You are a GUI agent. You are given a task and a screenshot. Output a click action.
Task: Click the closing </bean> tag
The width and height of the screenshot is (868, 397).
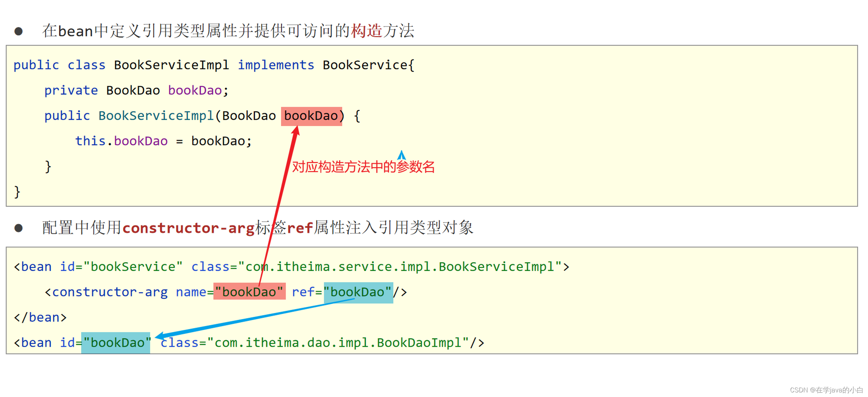click(x=40, y=317)
